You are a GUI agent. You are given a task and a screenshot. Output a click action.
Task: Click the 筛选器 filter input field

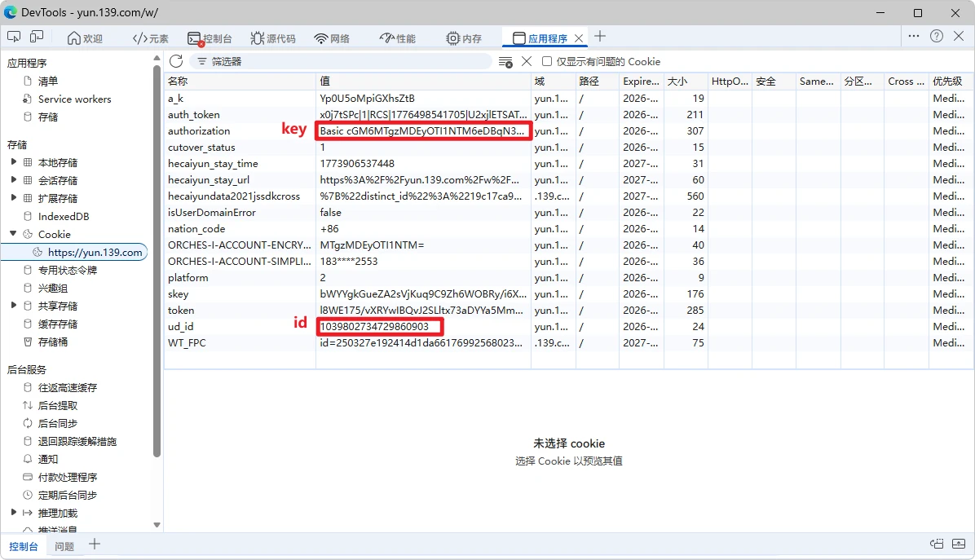pos(342,62)
